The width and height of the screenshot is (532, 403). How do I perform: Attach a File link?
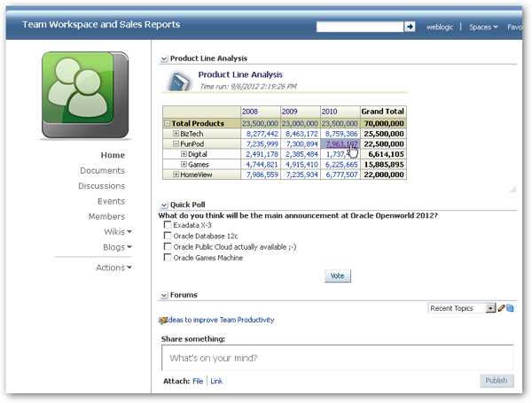pos(198,381)
